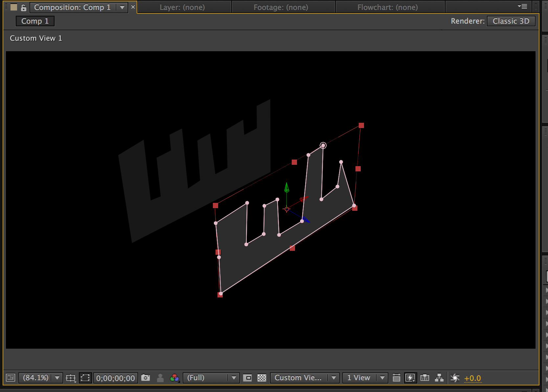Click the red X-axis arrow handle

coord(304,199)
